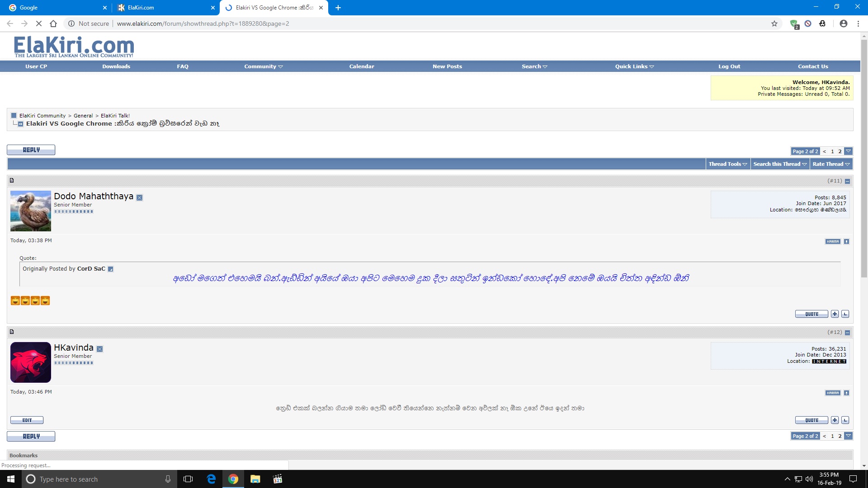Go to previous page in bottom pagination
Screen dimensions: 868x488
point(825,436)
